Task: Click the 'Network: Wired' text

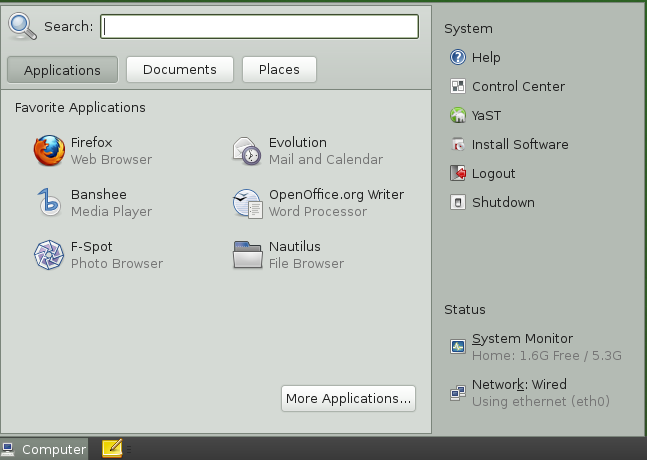Action: [x=519, y=385]
